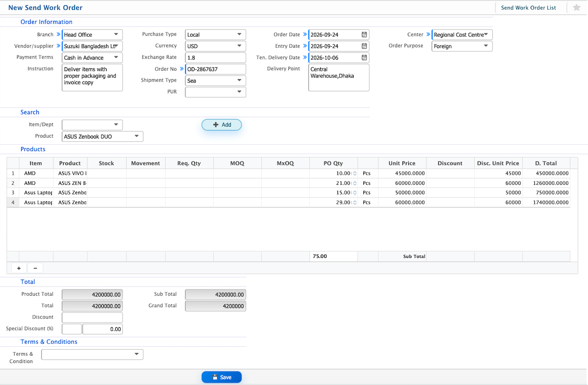Image resolution: width=588 pixels, height=385 pixels.
Task: Click the Save button
Action: pyautogui.click(x=222, y=377)
